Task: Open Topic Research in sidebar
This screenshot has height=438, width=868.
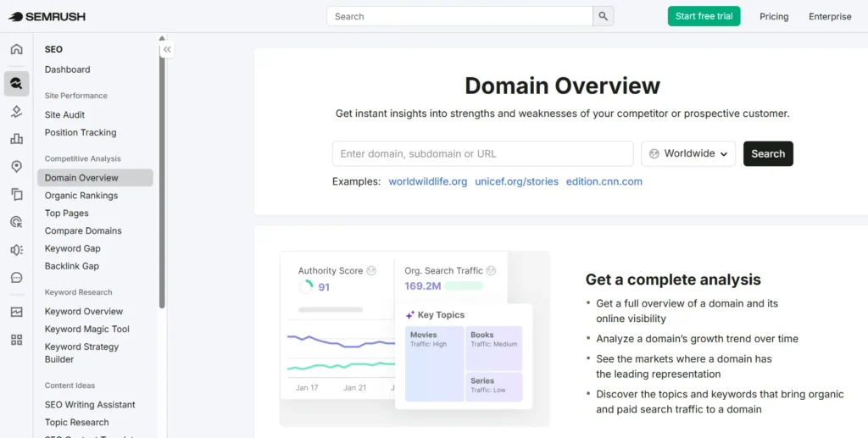Action: 77,423
